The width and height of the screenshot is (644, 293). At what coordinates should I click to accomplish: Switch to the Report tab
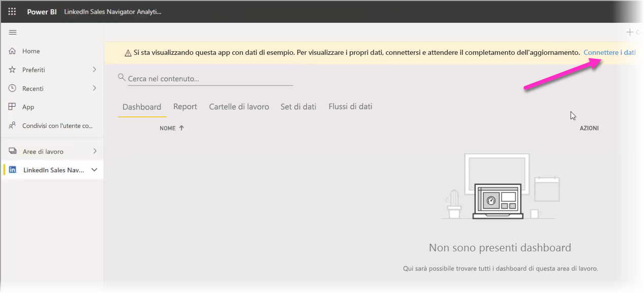[185, 107]
